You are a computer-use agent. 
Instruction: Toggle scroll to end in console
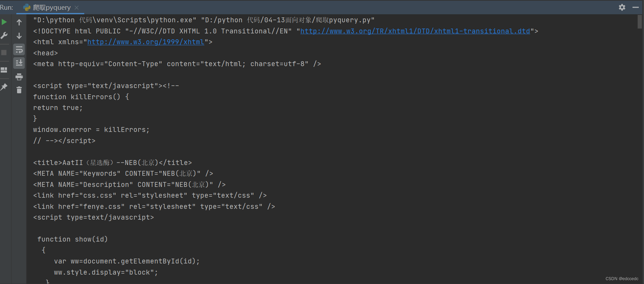pos(19,63)
